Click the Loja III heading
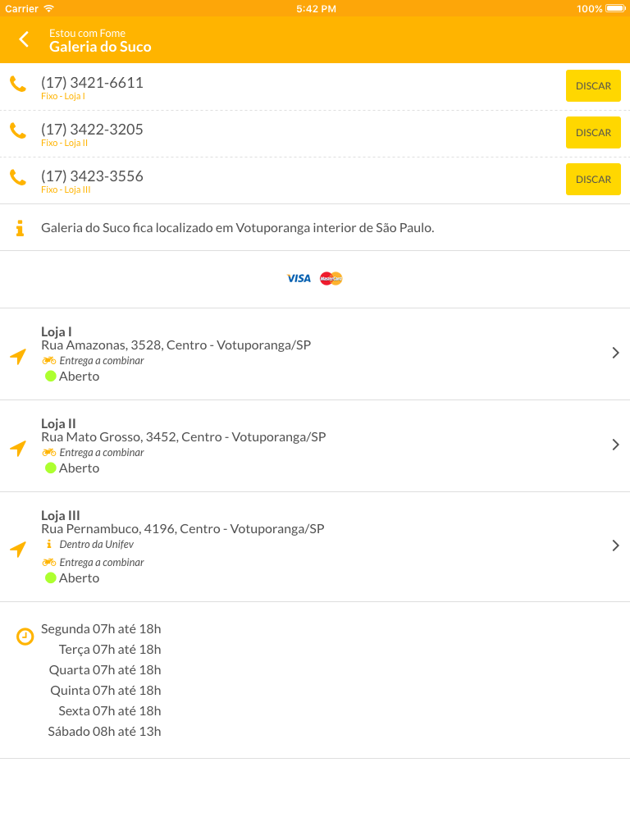Screen dimensions: 630x840 tap(61, 516)
